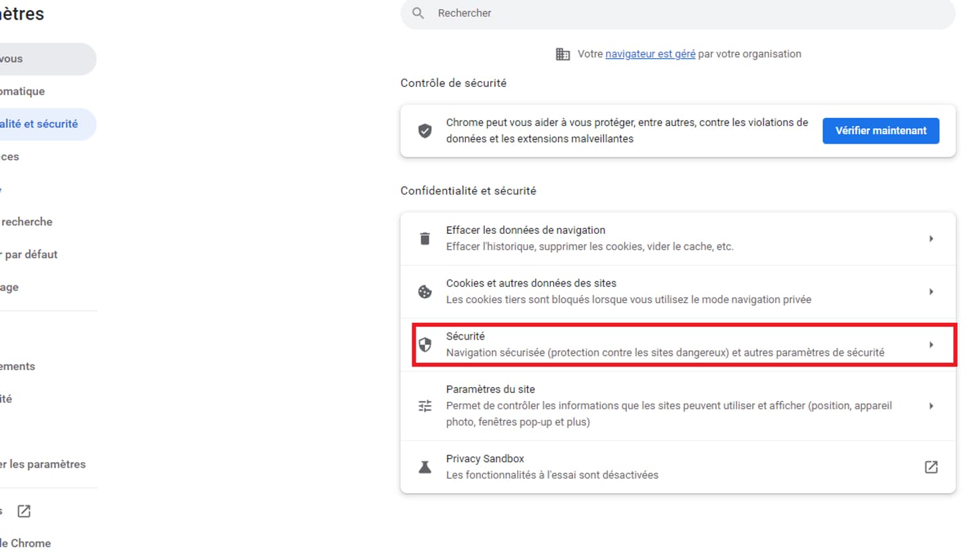The width and height of the screenshot is (980, 551).
Task: Expand Paramètres du site arrow
Action: pos(931,406)
